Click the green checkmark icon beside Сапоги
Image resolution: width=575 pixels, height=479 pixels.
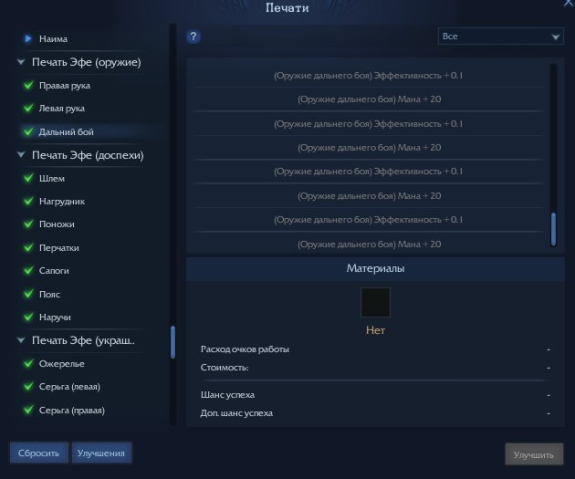coord(28,270)
